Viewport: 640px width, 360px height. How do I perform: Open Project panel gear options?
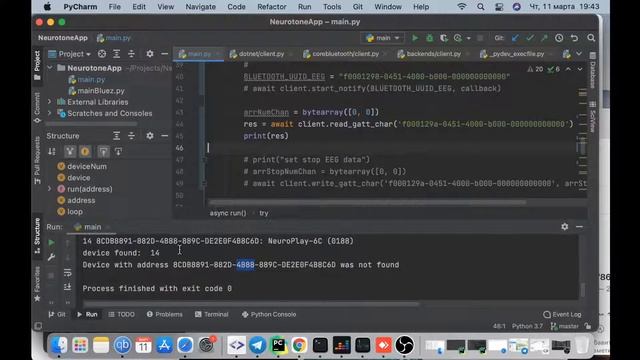pyautogui.click(x=150, y=54)
